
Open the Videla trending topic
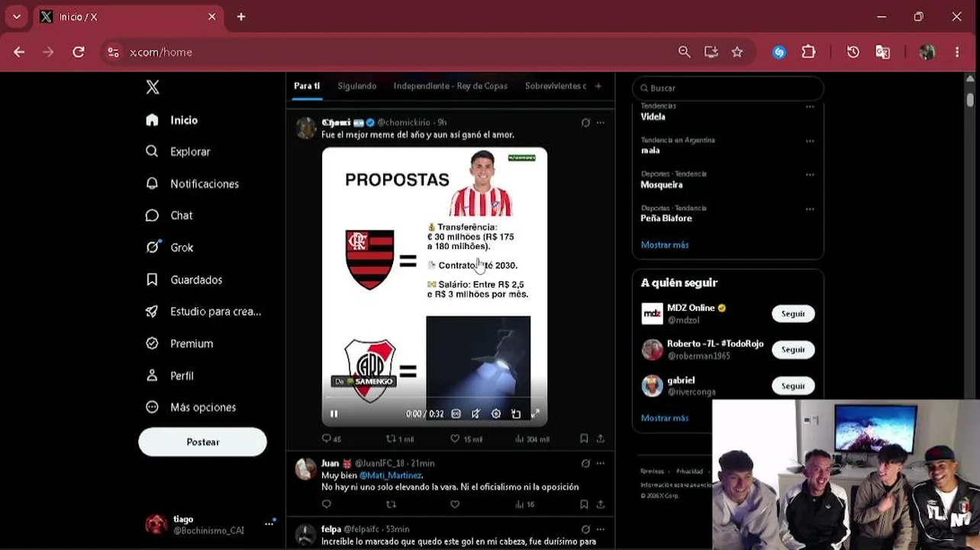coord(653,117)
